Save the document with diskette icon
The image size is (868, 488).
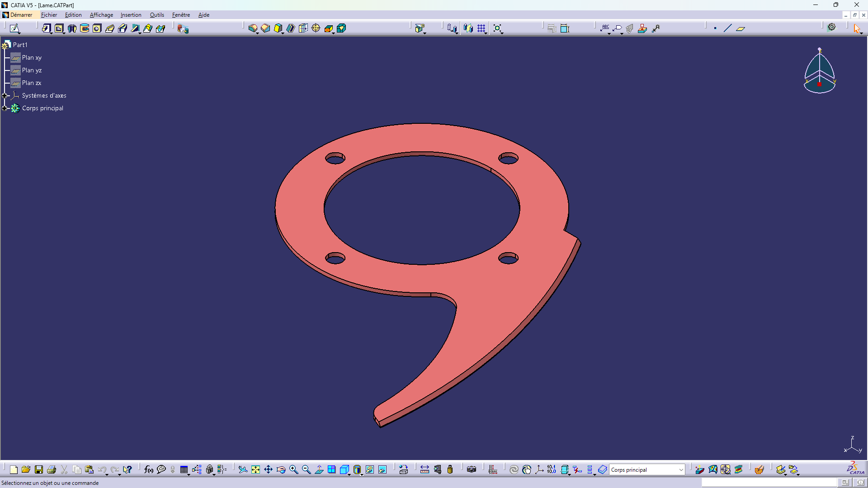[39, 470]
